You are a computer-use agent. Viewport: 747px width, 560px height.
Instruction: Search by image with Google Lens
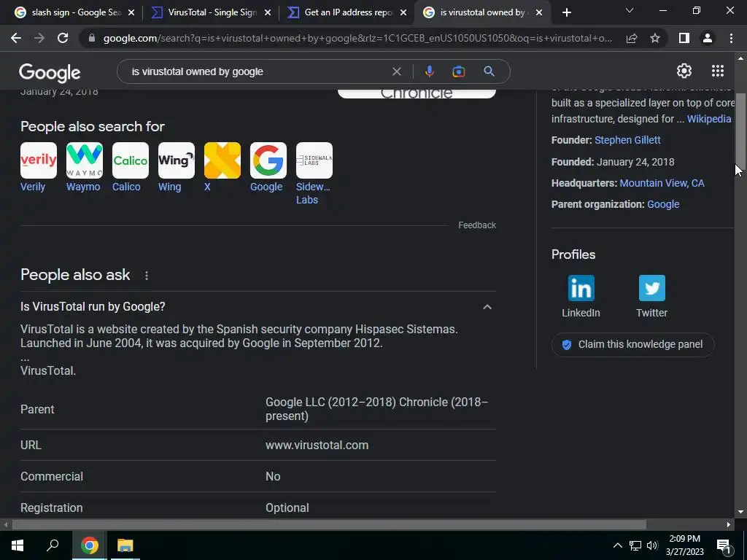tap(459, 71)
